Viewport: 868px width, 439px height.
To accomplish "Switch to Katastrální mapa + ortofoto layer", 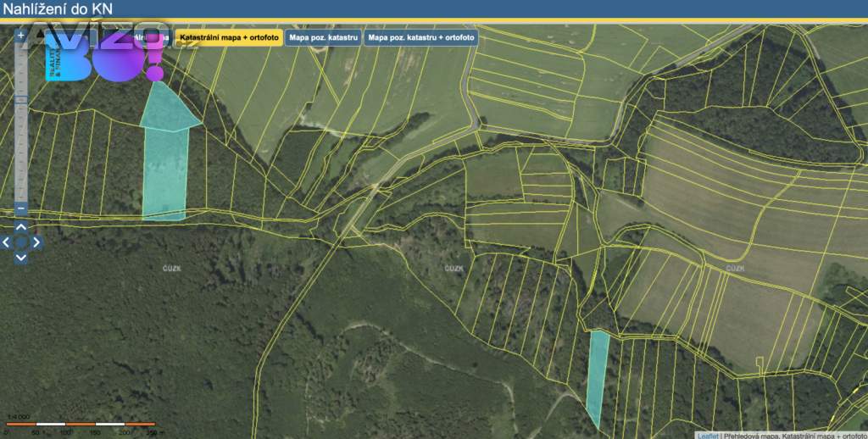I will [x=229, y=38].
